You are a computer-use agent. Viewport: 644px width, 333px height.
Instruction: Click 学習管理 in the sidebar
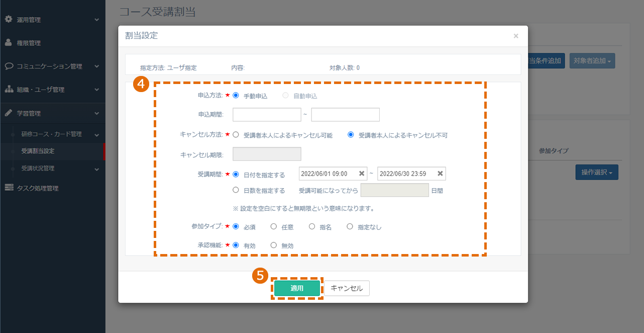click(29, 114)
